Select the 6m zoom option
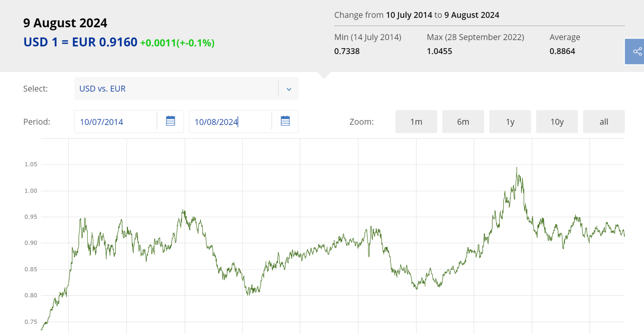This screenshot has height=334, width=644. (463, 121)
